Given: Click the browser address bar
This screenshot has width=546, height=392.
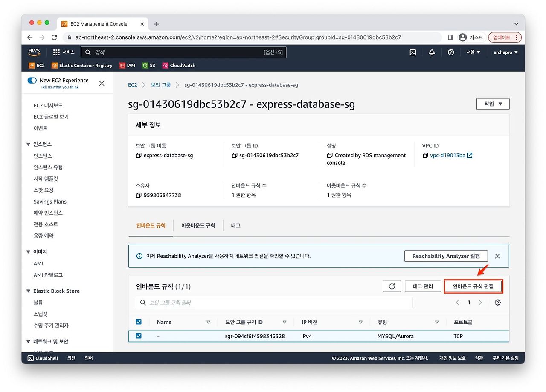Looking at the screenshot, I should (253, 37).
